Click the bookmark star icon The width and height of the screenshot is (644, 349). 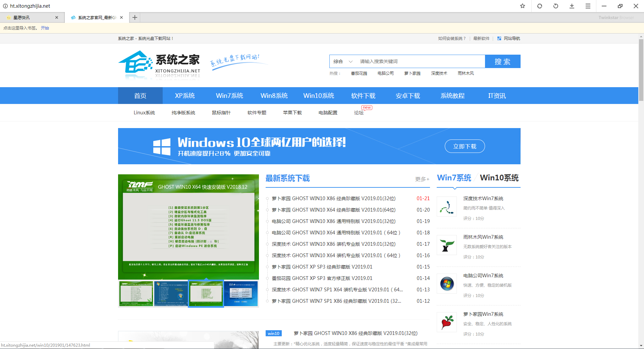[x=523, y=6]
